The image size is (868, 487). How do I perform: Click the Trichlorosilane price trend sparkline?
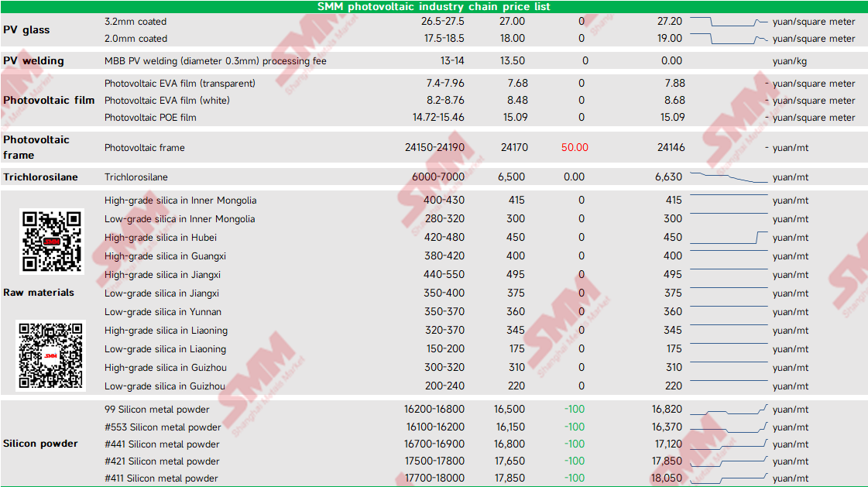pyautogui.click(x=729, y=177)
